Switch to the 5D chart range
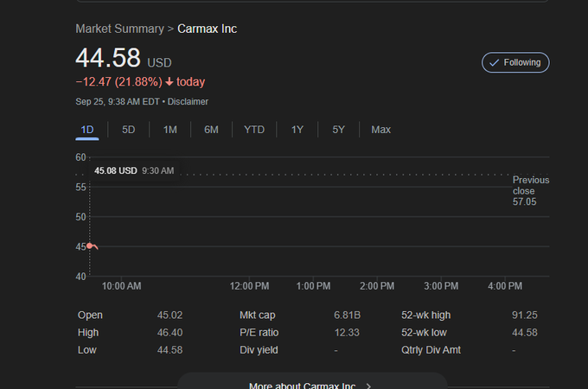Image resolution: width=588 pixels, height=389 pixels. [x=128, y=130]
